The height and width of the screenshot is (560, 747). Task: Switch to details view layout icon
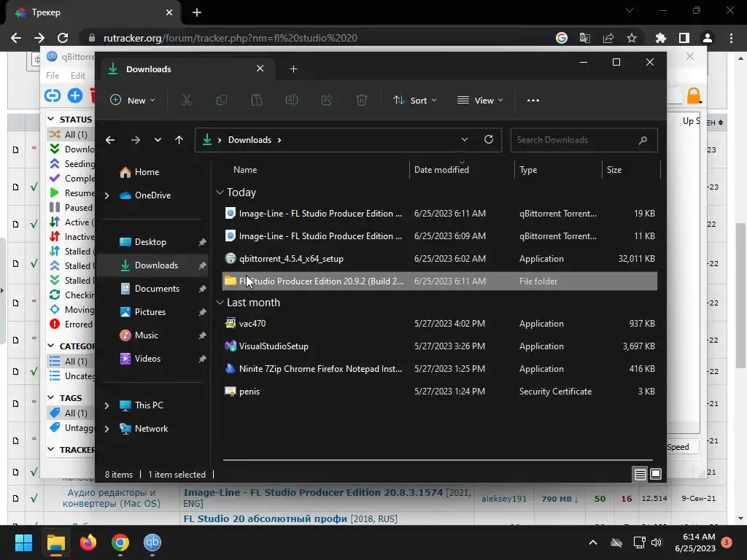[x=640, y=474]
